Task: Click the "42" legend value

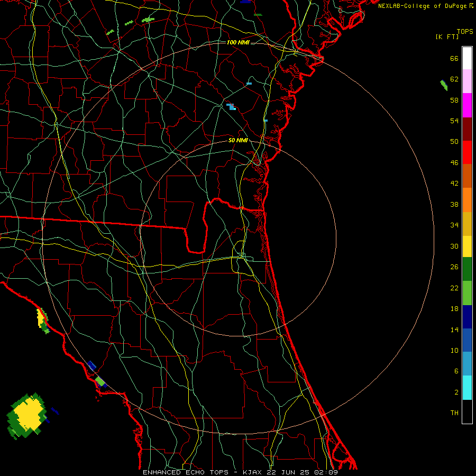Action: (x=454, y=184)
